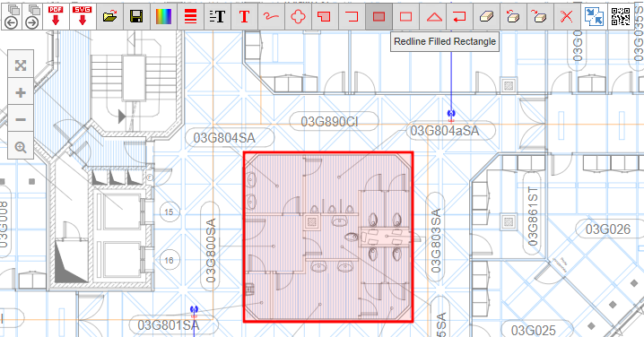
Task: Open the rainbow color picker
Action: pos(163,16)
